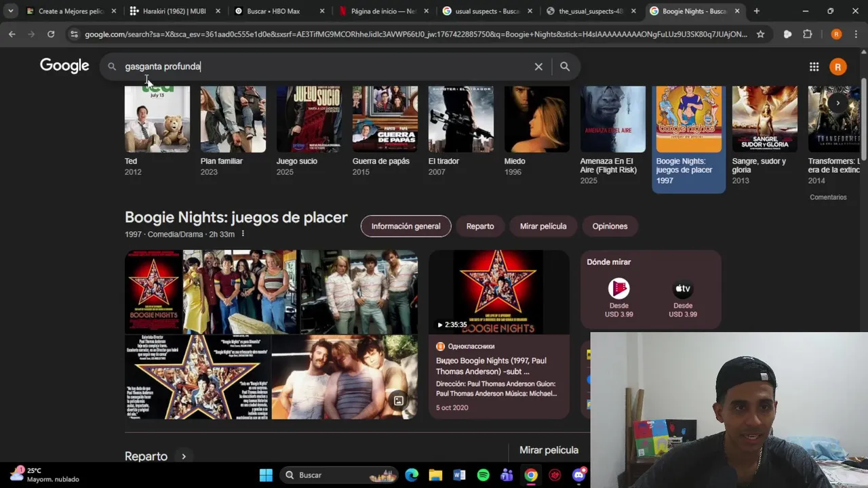The image size is (868, 488).
Task: Open the Chrome profile button in toolbar
Action: pos(836,34)
